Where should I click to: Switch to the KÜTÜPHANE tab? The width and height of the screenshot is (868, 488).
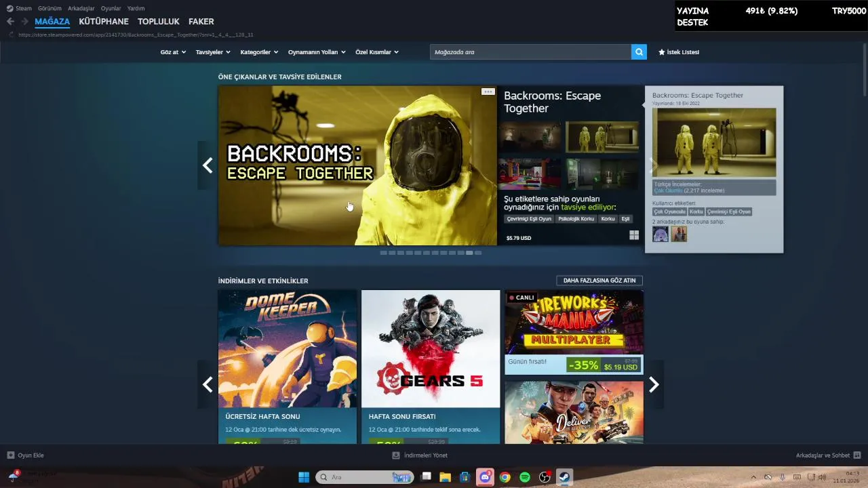104,22
